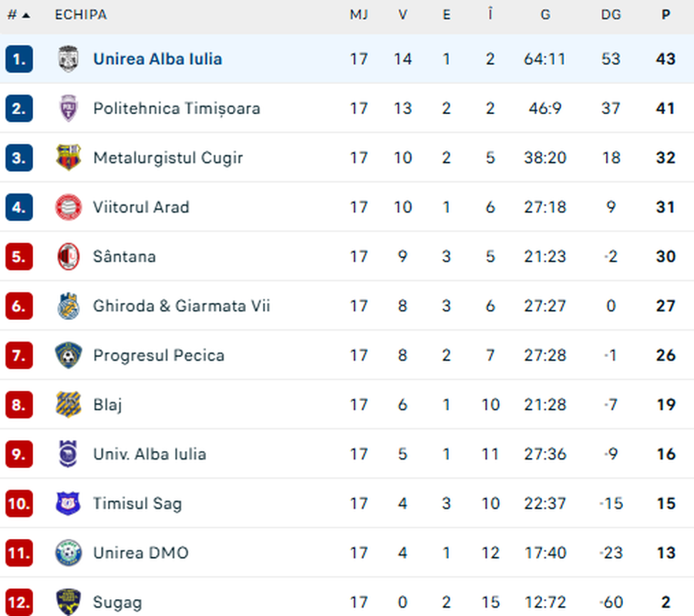Click the Viitorul Arad team crest
694x616 pixels.
(x=69, y=207)
